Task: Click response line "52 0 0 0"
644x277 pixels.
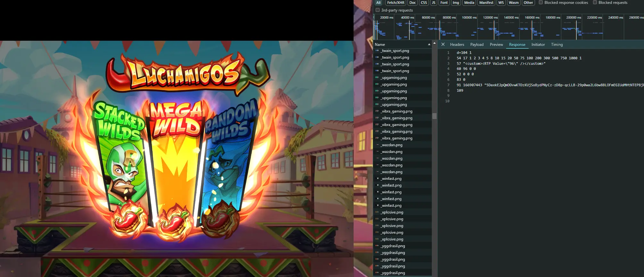Action: point(465,74)
